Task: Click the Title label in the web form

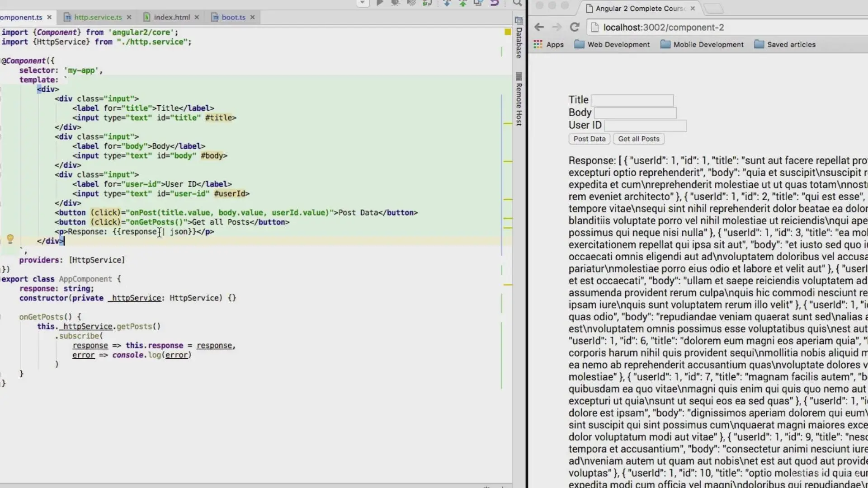Action: (x=578, y=100)
